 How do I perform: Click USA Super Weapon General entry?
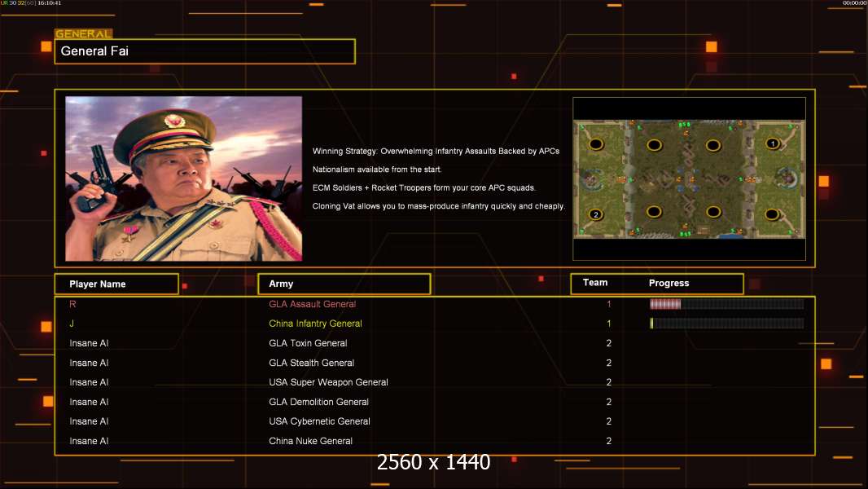tap(328, 382)
